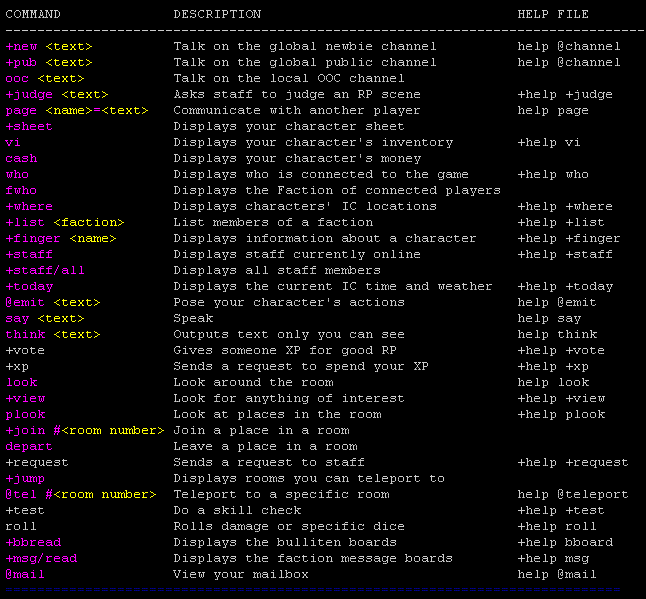The width and height of the screenshot is (646, 599).
Task: Click the +new <text> command
Action: click(49, 46)
